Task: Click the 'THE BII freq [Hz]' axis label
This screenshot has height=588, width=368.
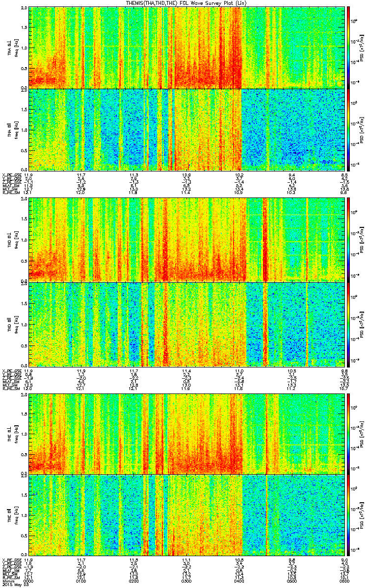Action: point(12,515)
